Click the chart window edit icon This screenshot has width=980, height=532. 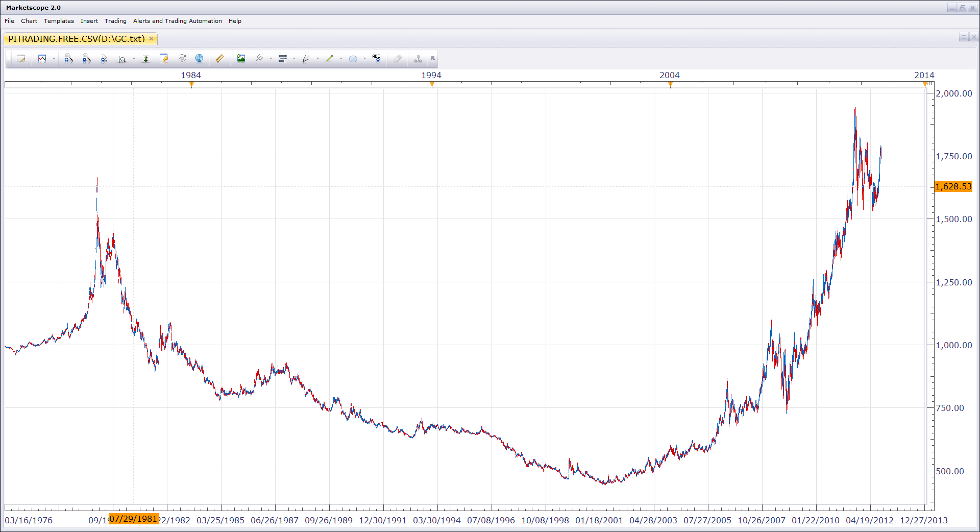click(x=164, y=58)
